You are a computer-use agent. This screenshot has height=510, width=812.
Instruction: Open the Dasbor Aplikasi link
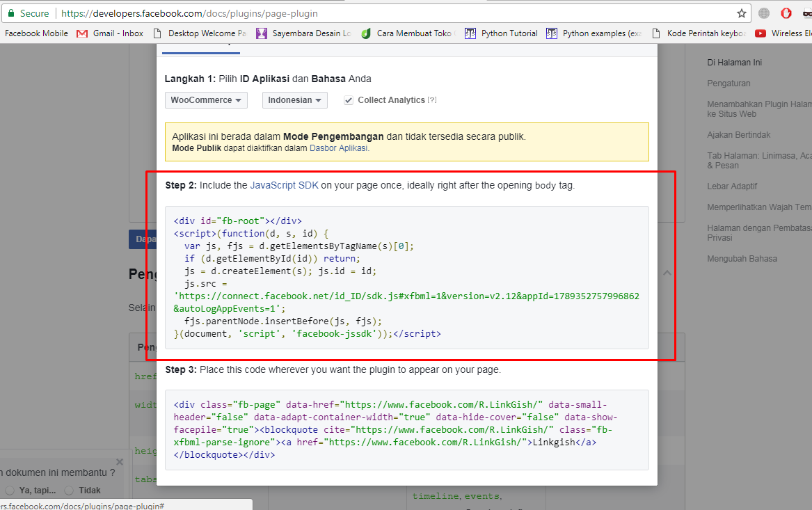pos(339,148)
